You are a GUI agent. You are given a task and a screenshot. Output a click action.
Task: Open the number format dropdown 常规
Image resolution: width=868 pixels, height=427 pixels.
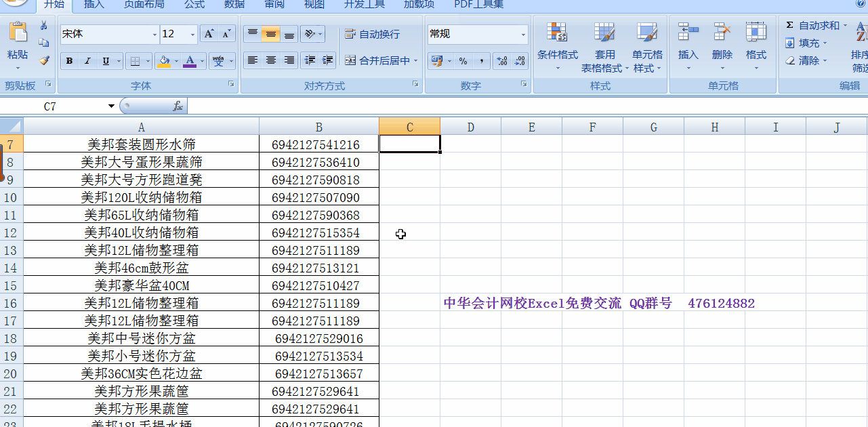[x=523, y=34]
